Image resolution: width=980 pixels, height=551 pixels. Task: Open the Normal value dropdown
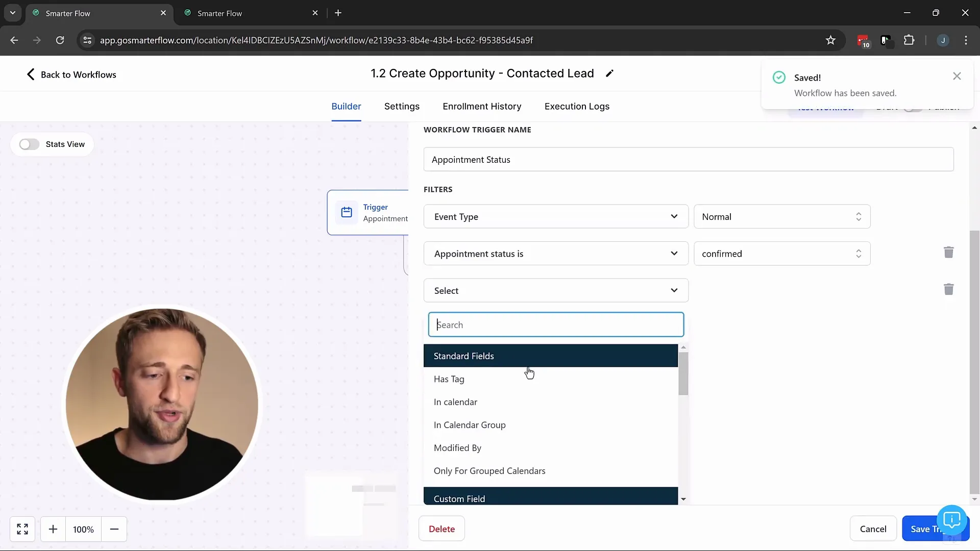pos(782,217)
